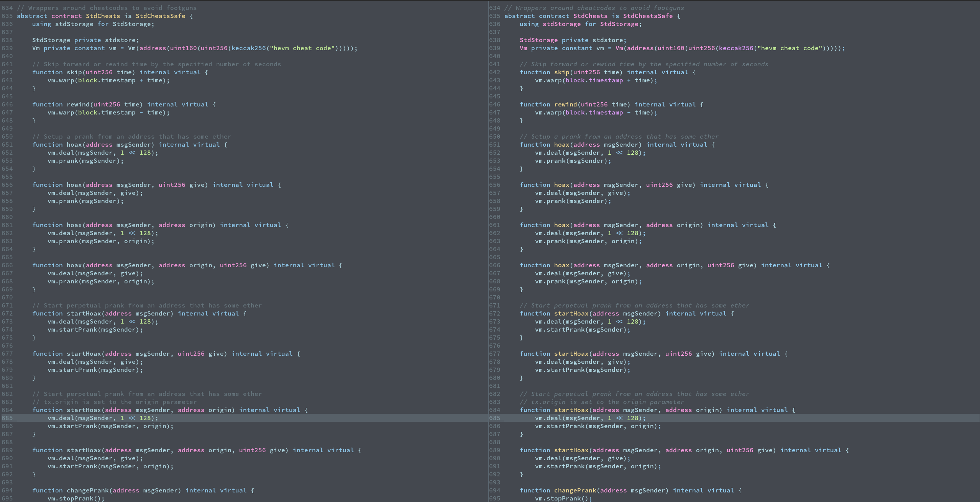Click 'vm.deal(msgSender, give);' line 690 in left pane
This screenshot has height=502, width=980.
click(x=95, y=458)
